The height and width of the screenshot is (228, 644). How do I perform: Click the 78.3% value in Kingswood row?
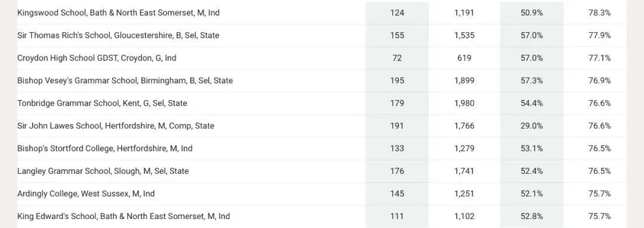[600, 13]
